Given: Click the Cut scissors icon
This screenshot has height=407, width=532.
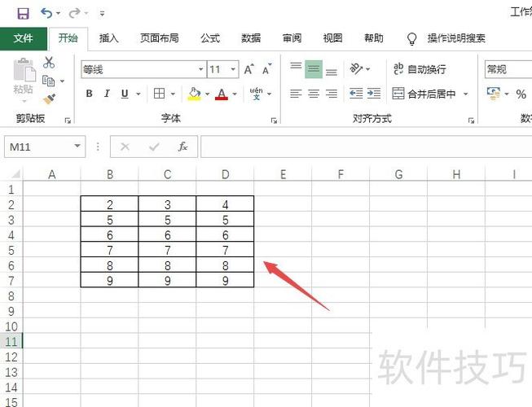Looking at the screenshot, I should (49, 63).
